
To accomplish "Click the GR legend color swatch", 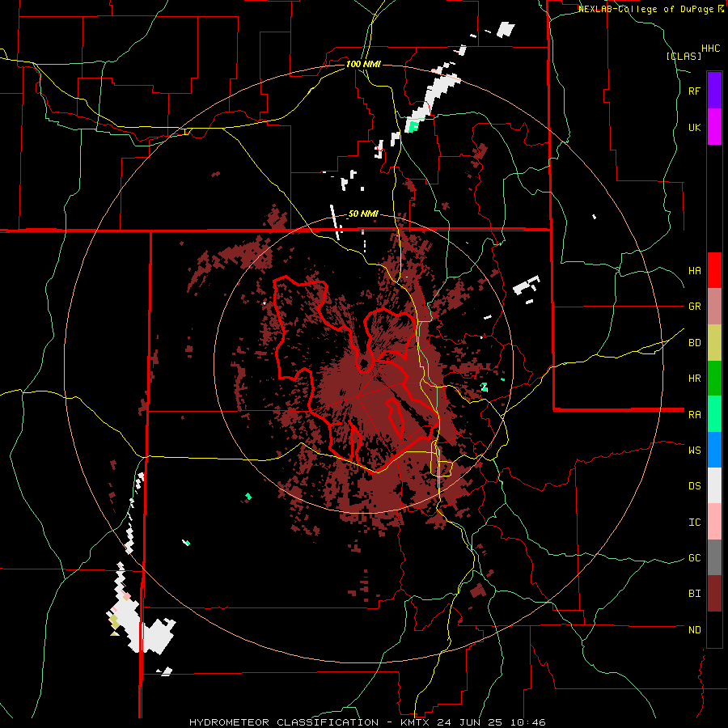I will [714, 307].
